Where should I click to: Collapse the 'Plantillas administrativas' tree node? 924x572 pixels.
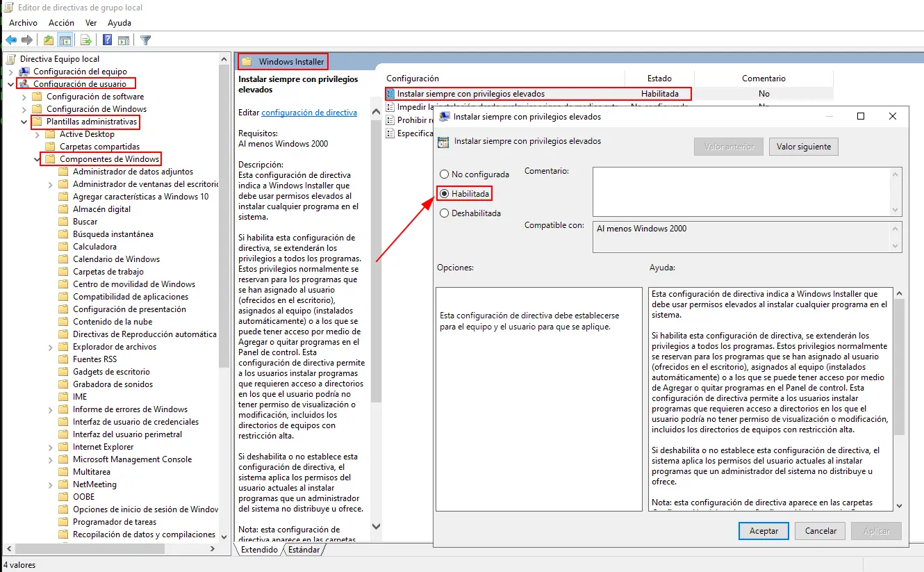(x=24, y=122)
